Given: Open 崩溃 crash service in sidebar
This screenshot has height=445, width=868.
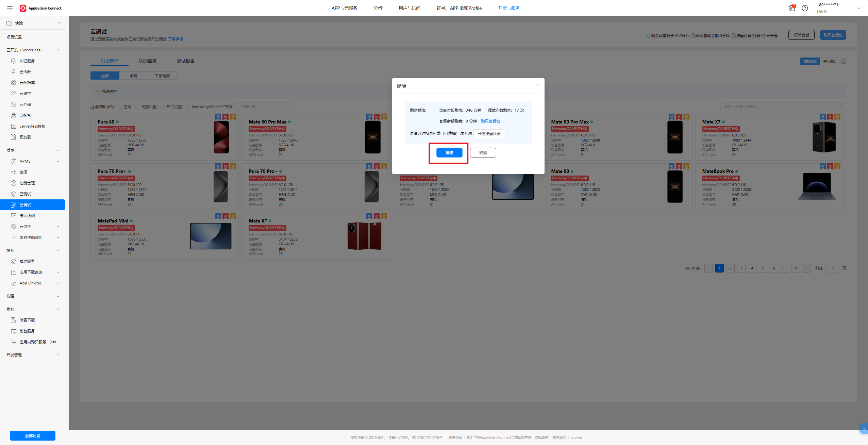Looking at the screenshot, I should (x=23, y=172).
